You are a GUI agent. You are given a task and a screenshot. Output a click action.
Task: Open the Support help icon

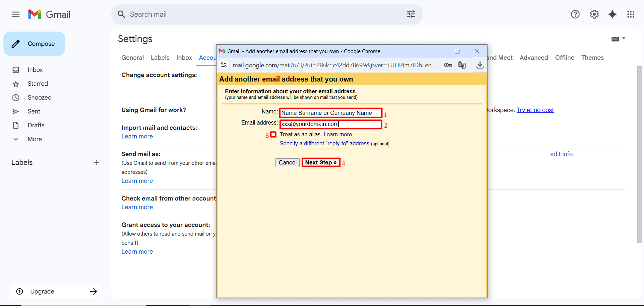[575, 14]
